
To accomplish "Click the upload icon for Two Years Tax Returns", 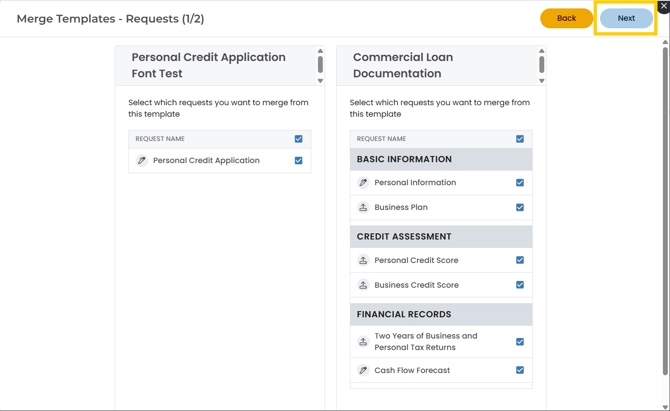I will [x=363, y=342].
